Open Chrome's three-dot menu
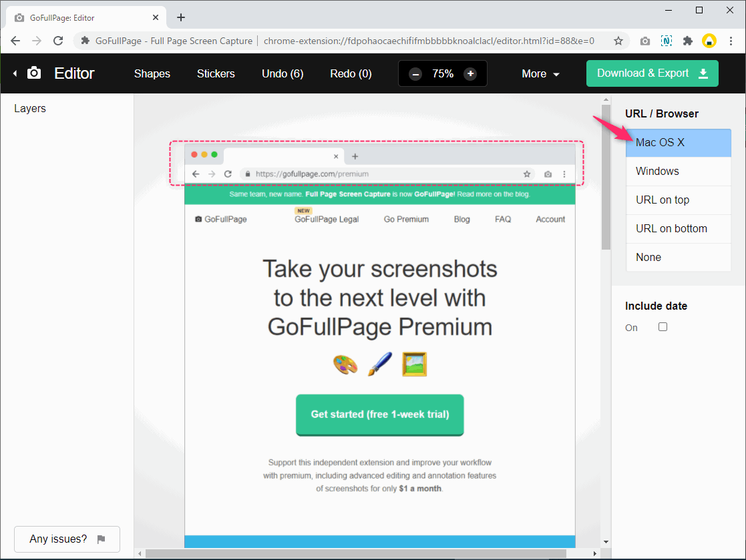Image resolution: width=746 pixels, height=560 pixels. pyautogui.click(x=731, y=41)
